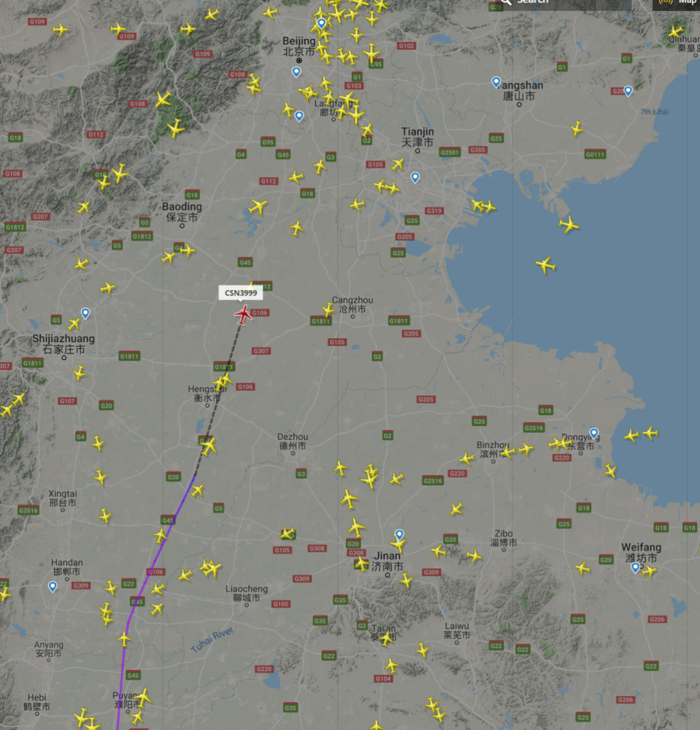Click the airport pin near Shijiazhuang
Viewport: 700px width, 730px height.
pos(85,314)
